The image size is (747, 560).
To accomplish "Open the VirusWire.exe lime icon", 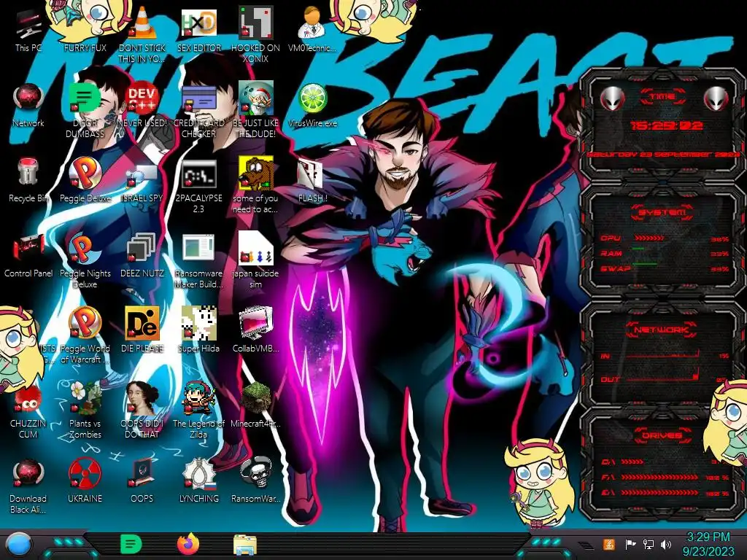I will 312,98.
